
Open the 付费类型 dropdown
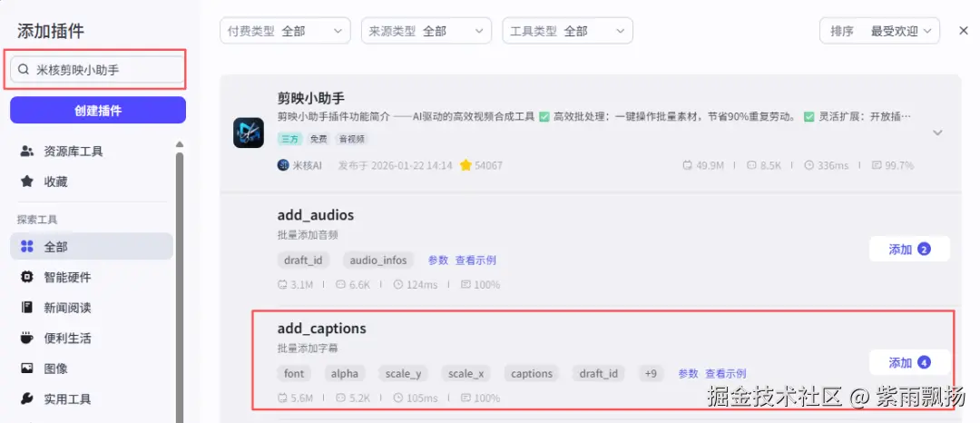(285, 31)
